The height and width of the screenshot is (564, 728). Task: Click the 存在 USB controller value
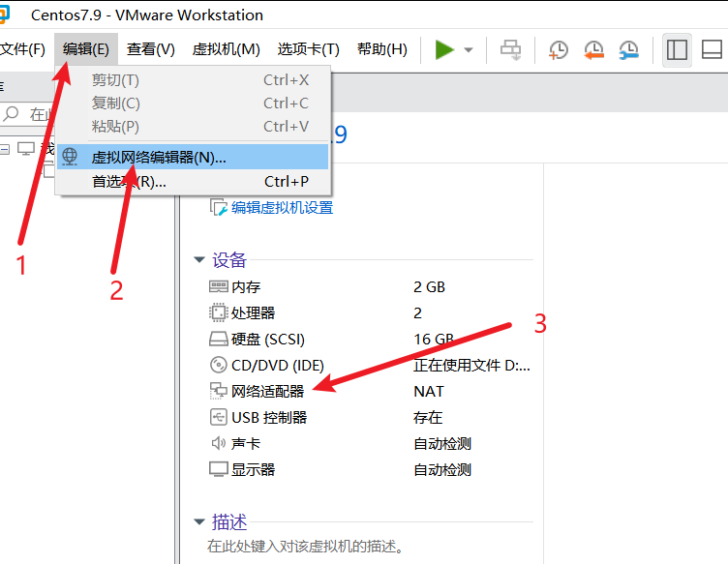428,417
